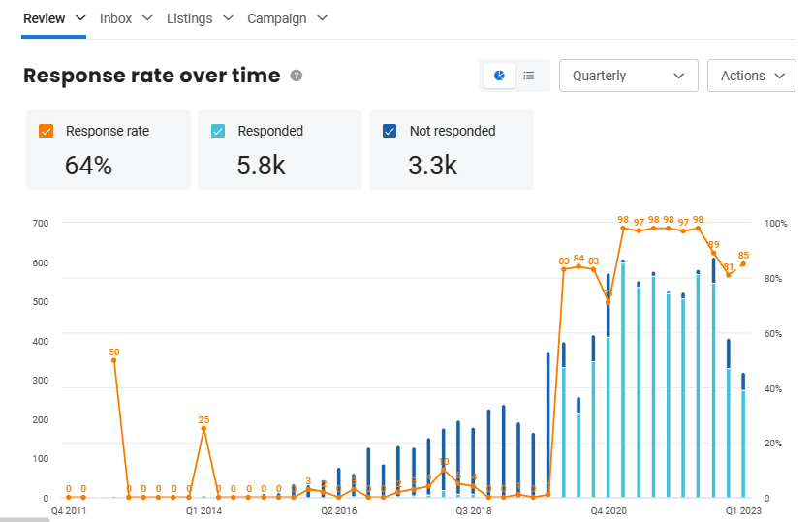Click the Actions dropdown arrow icon
Screen dimensions: 812x522
[x=779, y=77]
